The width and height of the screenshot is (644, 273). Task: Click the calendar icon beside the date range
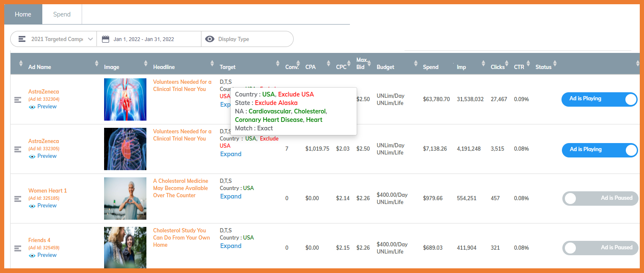point(106,39)
